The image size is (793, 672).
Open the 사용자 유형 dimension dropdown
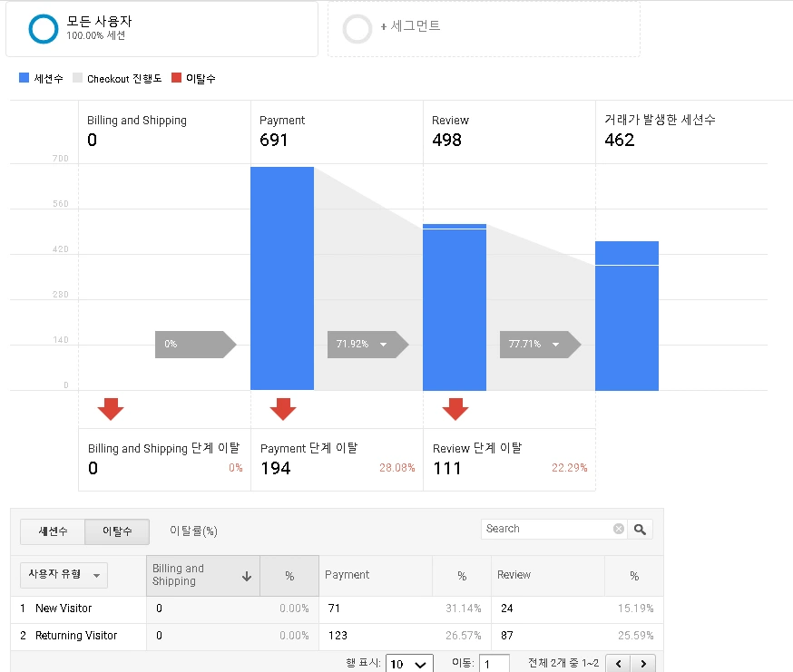(64, 575)
